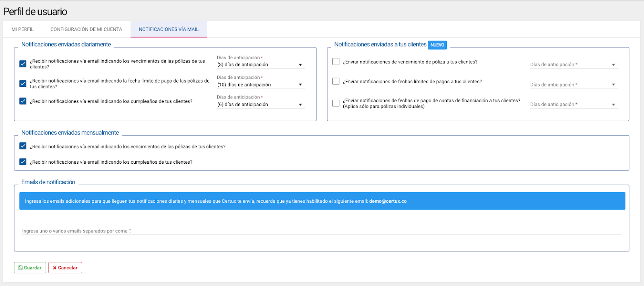This screenshot has width=644, height=286.
Task: Click 'Notificaciones envíadas a tus clientes' title
Action: [x=380, y=44]
